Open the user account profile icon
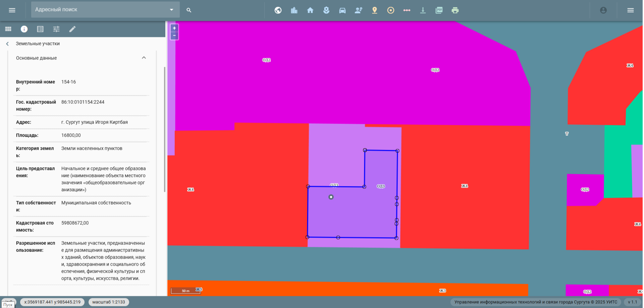 (603, 10)
